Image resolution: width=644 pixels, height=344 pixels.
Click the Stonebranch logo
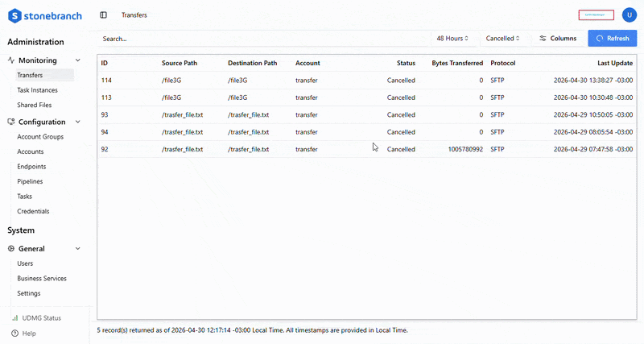(45, 16)
